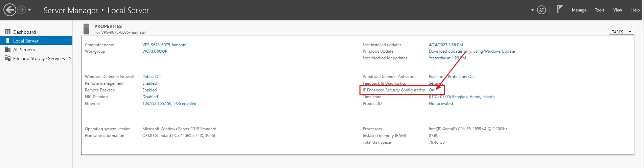Click the server icon beside PROPERTIES

(87, 29)
